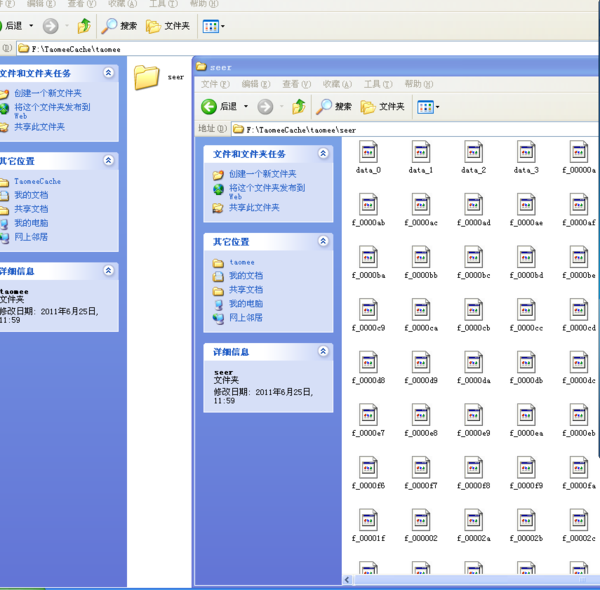
Task: Click 创建一个新文件夹 in seer window
Action: tap(262, 174)
